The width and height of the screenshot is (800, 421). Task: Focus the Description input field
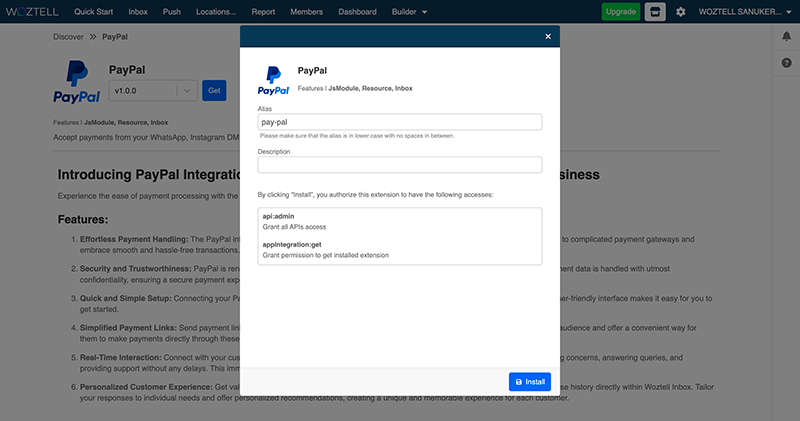click(x=399, y=165)
